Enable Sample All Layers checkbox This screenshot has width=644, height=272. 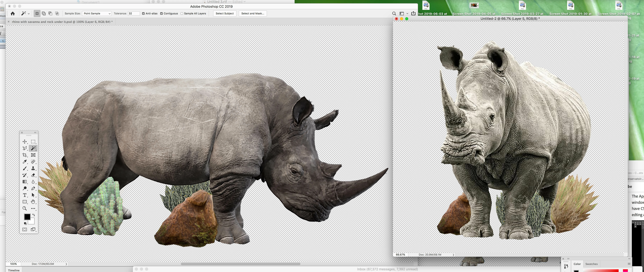(182, 13)
